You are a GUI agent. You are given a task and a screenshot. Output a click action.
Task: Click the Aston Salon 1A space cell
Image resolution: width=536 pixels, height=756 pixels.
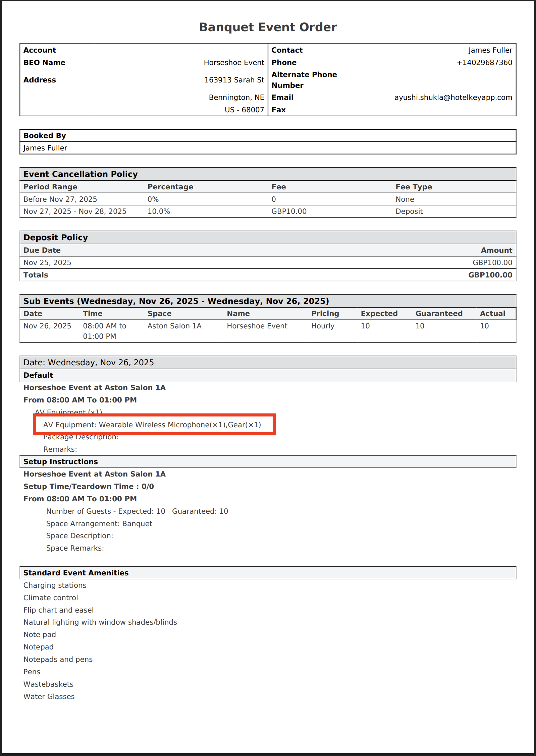(174, 326)
